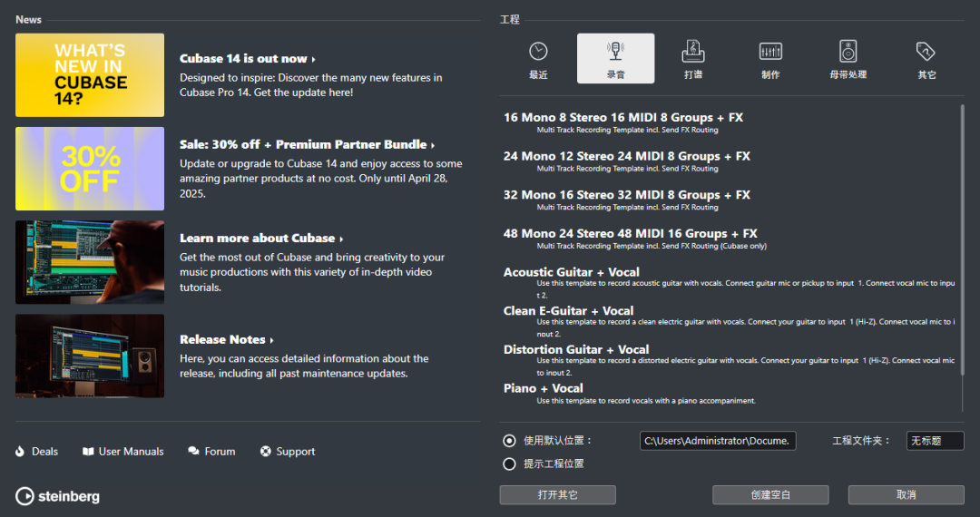
Task: Click the 工程文件夹 name input field
Action: pyautogui.click(x=935, y=441)
